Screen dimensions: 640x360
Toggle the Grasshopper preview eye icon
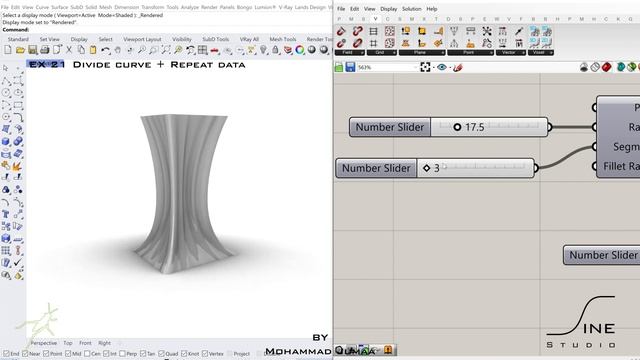pyautogui.click(x=442, y=67)
